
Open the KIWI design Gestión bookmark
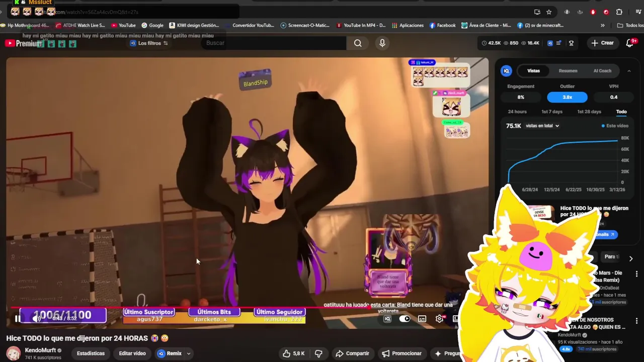click(x=194, y=25)
